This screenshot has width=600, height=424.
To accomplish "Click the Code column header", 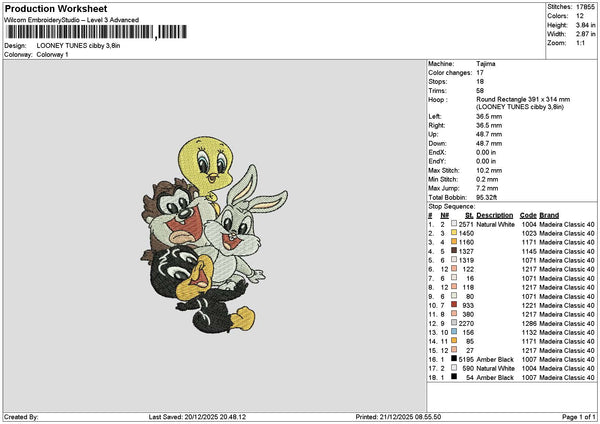I will 528,215.
